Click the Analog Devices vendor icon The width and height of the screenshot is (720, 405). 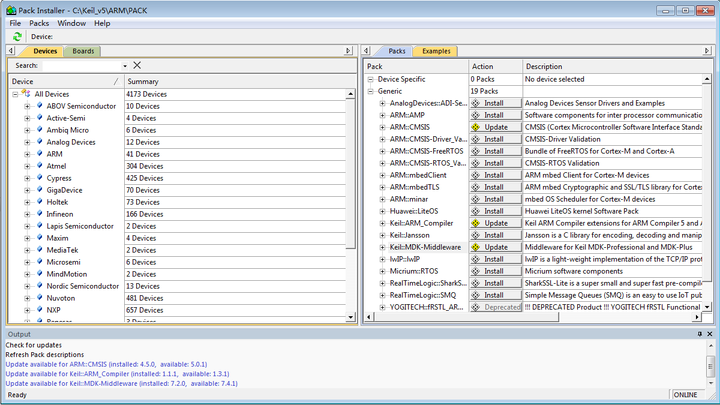pos(39,142)
